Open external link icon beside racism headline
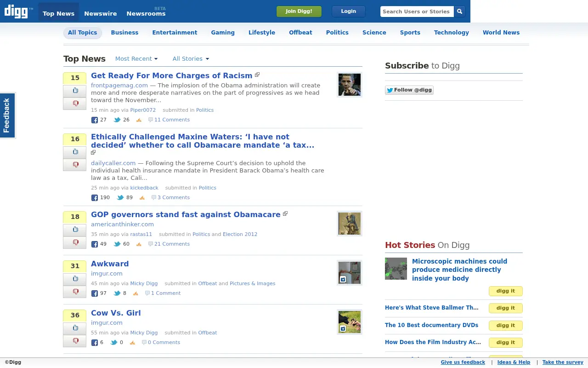The width and height of the screenshot is (588, 368). (257, 75)
